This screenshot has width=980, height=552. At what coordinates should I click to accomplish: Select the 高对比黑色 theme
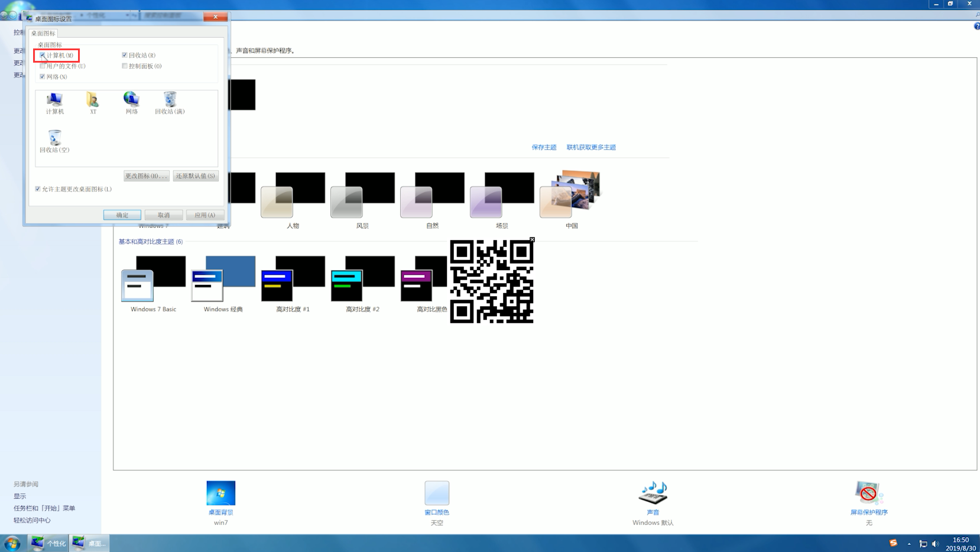pyautogui.click(x=424, y=284)
